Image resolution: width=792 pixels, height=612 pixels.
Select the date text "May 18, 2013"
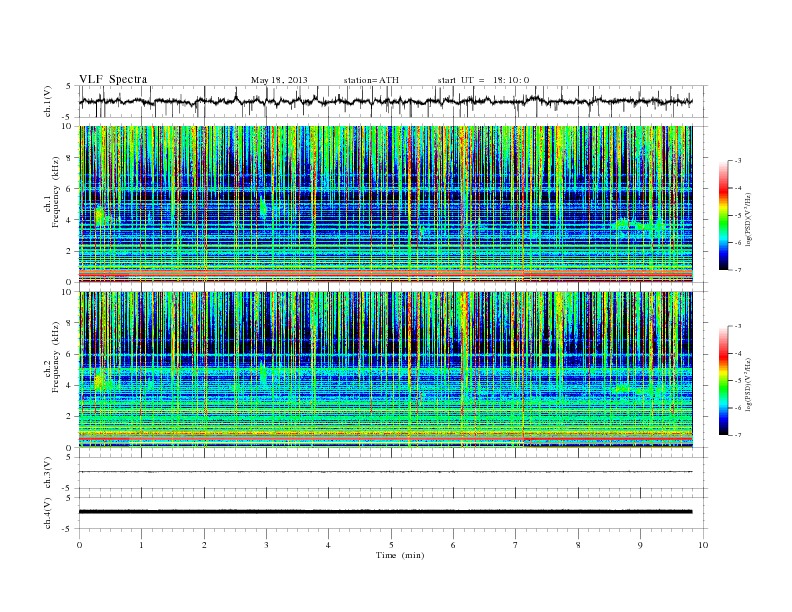(279, 80)
